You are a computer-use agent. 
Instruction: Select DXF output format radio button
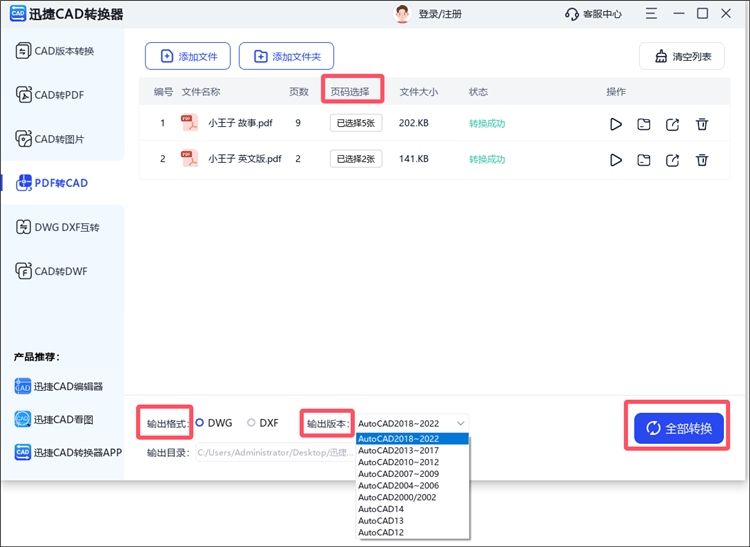pos(251,423)
